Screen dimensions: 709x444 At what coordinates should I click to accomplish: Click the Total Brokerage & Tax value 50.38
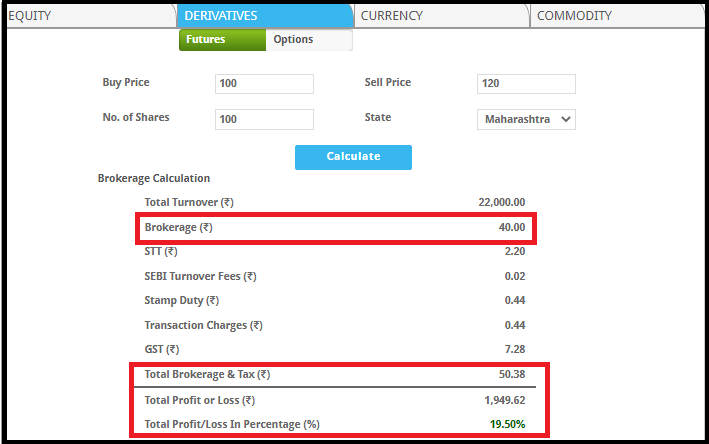512,375
